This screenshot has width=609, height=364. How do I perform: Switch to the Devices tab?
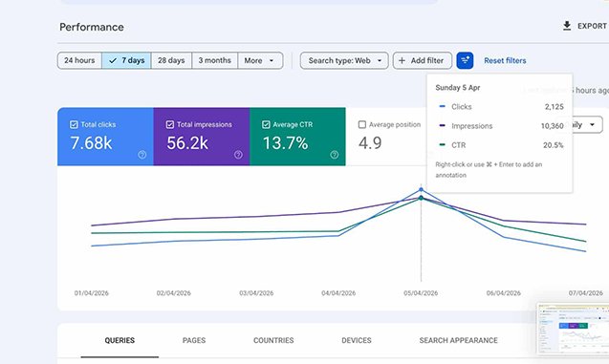357,340
